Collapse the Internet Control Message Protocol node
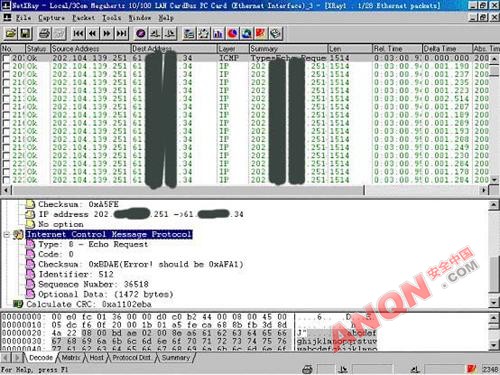 tap(6, 235)
